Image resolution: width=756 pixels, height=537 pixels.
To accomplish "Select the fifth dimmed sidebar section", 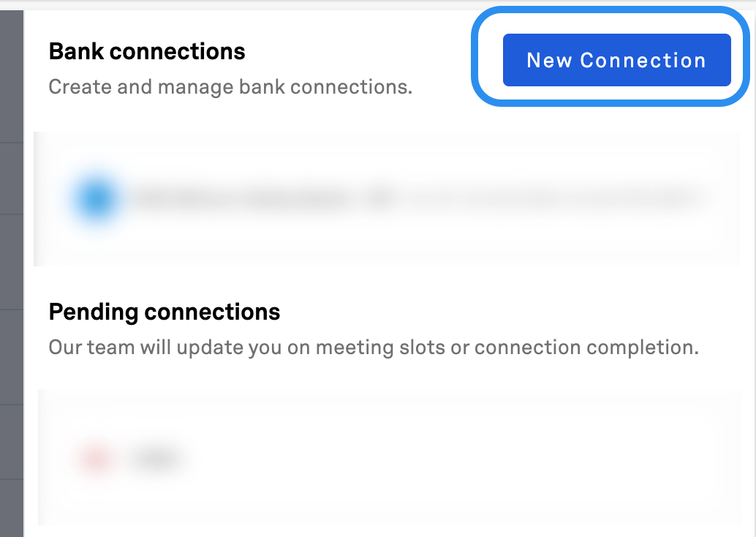I will coord(12,442).
